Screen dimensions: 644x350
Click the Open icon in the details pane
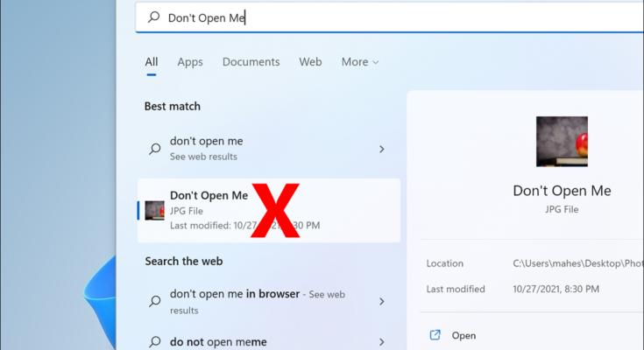(x=435, y=335)
